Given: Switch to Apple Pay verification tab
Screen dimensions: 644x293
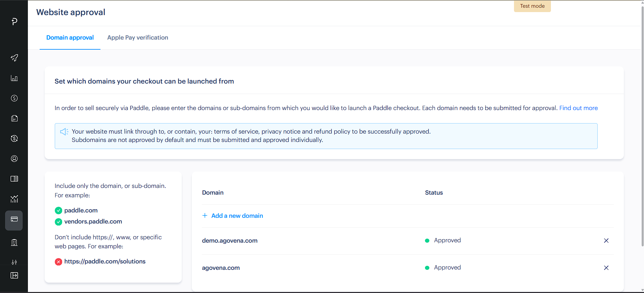Looking at the screenshot, I should point(138,38).
